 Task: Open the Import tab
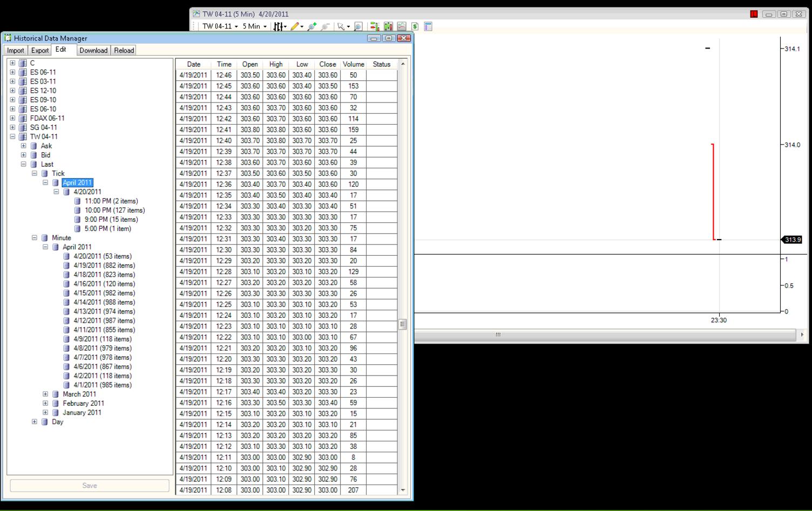pyautogui.click(x=16, y=50)
